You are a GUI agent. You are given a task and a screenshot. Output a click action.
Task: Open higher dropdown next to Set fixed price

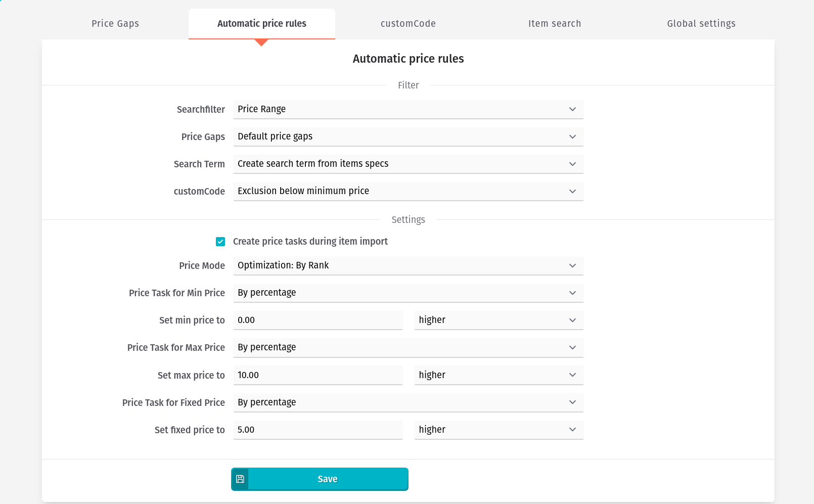point(499,430)
